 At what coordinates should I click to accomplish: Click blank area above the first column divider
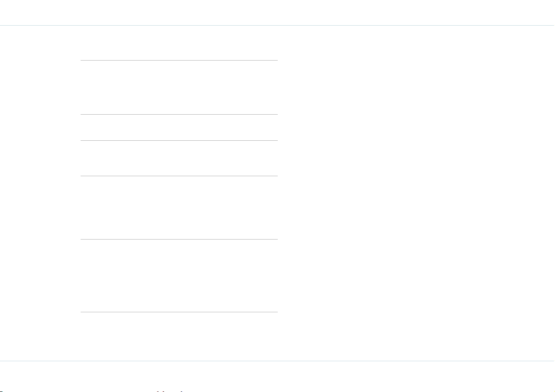tap(179, 43)
